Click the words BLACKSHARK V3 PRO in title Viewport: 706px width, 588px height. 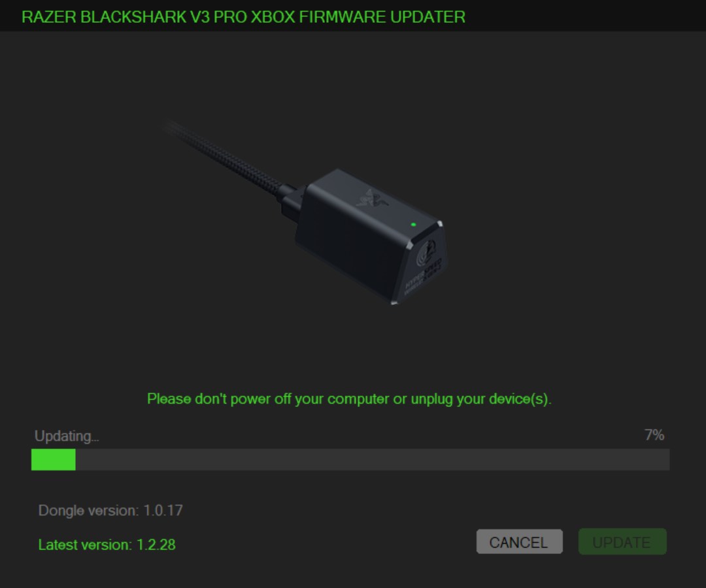click(163, 17)
